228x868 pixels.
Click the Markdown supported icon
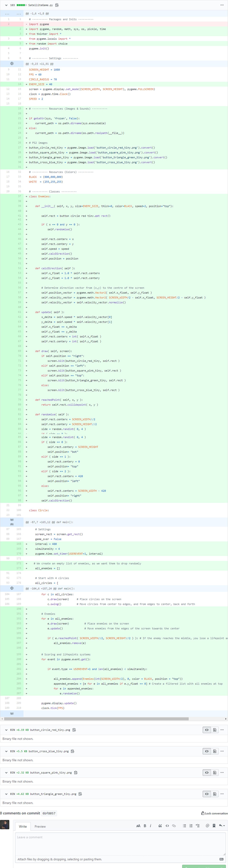click(x=222, y=859)
